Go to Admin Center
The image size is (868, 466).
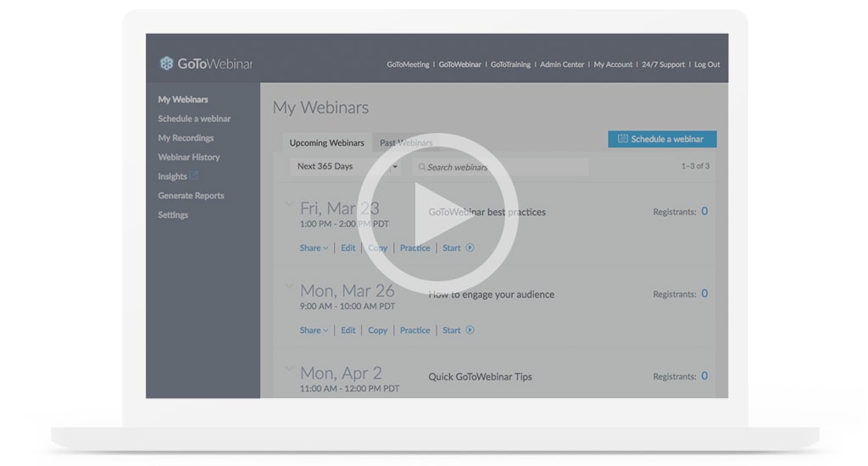[x=562, y=64]
